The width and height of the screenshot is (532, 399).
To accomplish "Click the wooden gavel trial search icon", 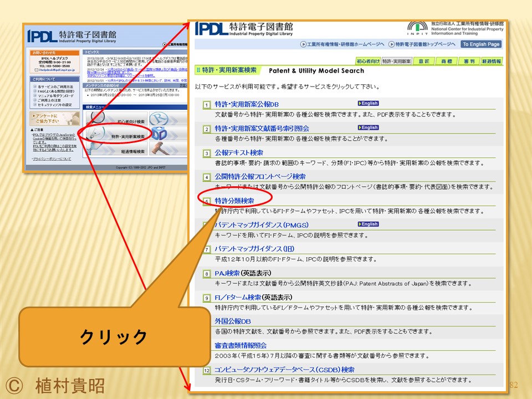I will click(160, 149).
